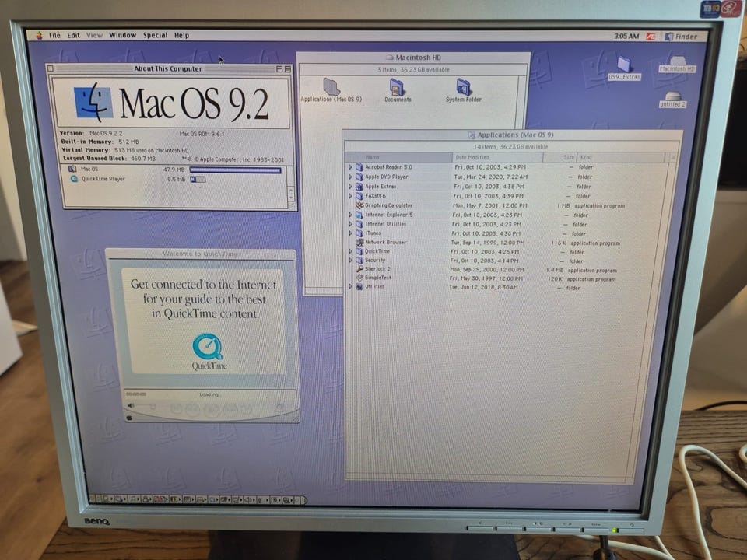Expand the Apple DVD Player disclosure triangle
747x560 pixels.
[x=350, y=177]
